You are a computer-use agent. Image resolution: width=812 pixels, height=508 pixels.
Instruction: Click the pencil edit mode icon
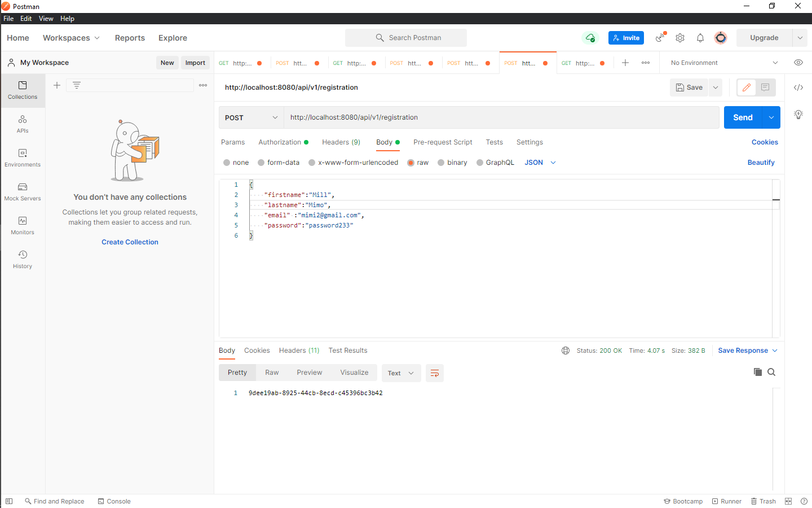[747, 87]
